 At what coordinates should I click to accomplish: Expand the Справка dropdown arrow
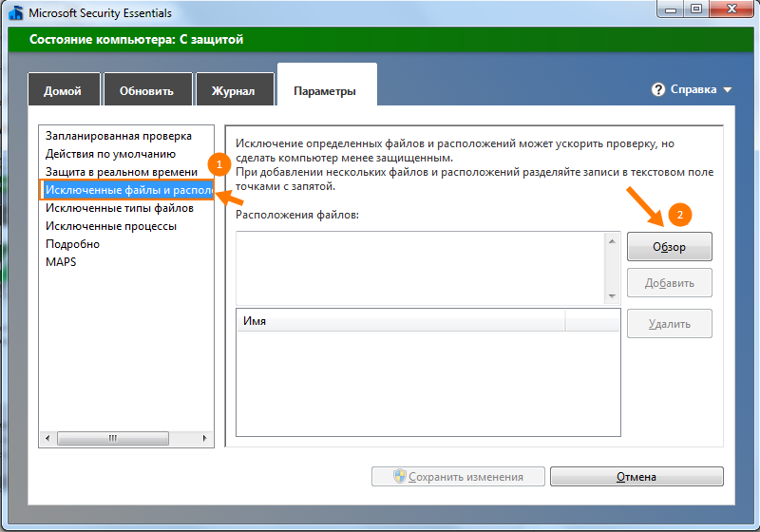point(727,89)
